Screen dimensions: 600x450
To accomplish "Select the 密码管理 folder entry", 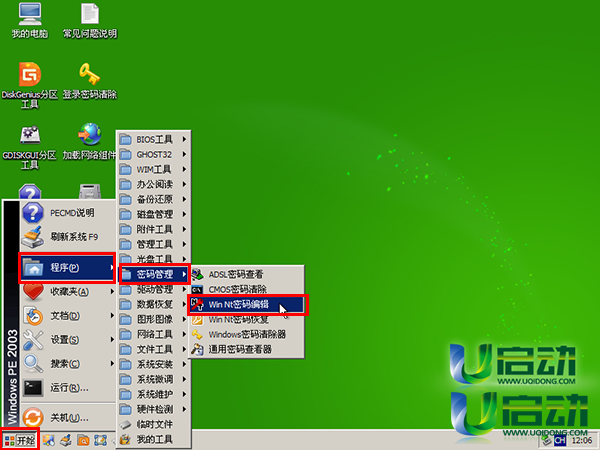I will [153, 274].
